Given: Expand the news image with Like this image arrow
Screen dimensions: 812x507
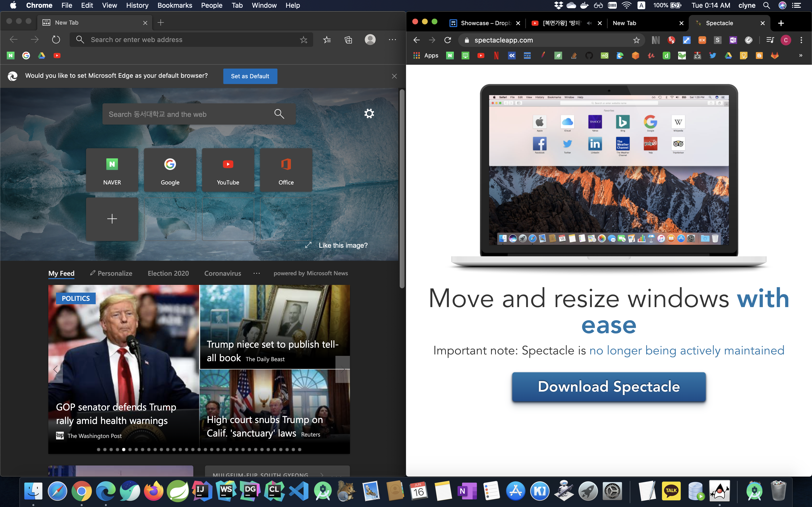Looking at the screenshot, I should (308, 245).
